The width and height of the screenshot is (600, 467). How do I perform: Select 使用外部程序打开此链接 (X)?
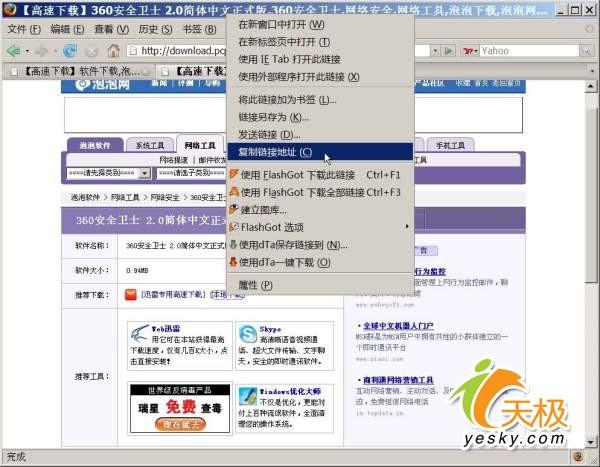coord(320,77)
